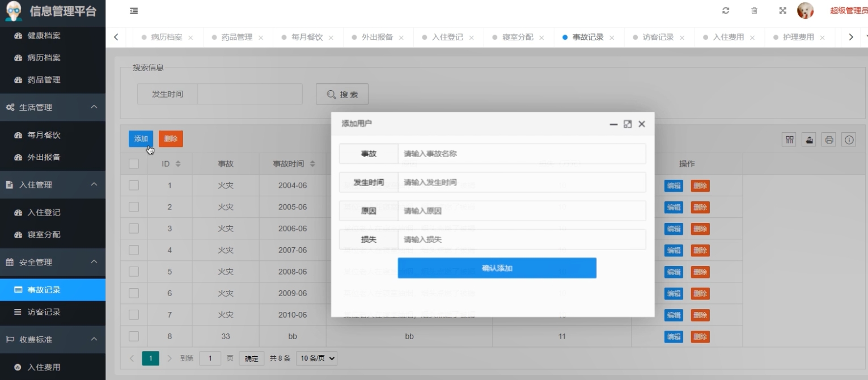Click the sidebar collapse menu icon
This screenshot has width=868, height=380.
[134, 11]
